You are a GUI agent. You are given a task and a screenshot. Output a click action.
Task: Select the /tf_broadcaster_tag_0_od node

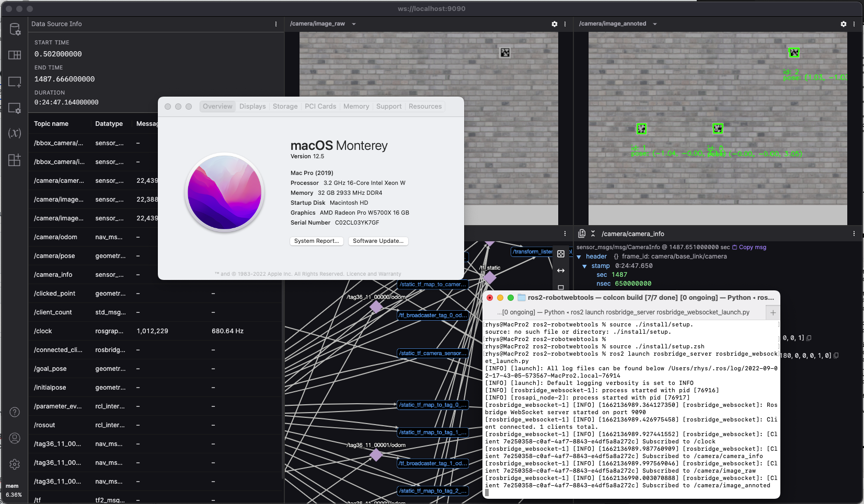point(433,315)
